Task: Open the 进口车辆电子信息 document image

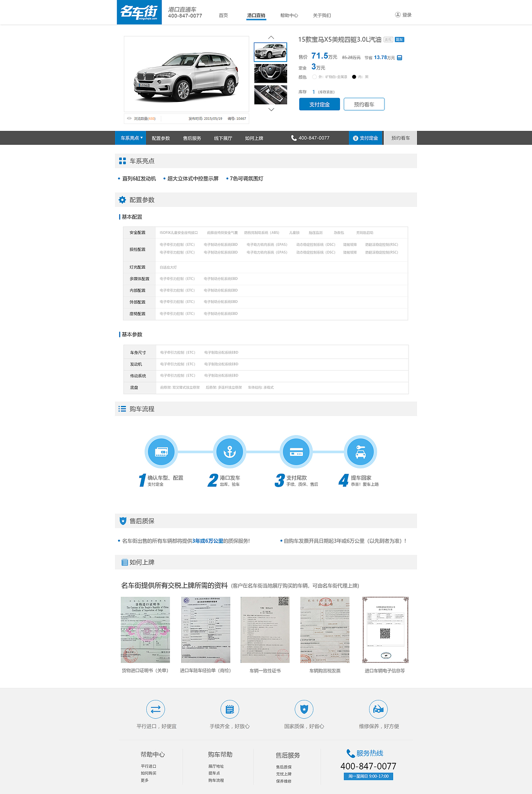Action: click(385, 630)
